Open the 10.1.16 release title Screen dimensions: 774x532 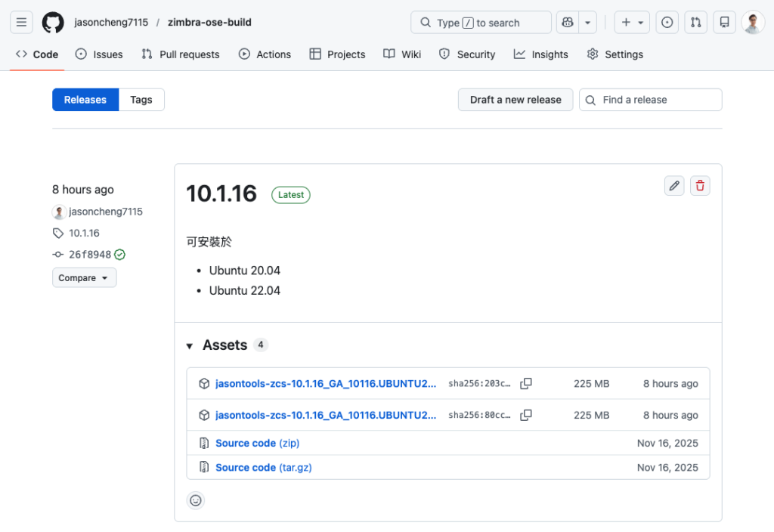[221, 193]
